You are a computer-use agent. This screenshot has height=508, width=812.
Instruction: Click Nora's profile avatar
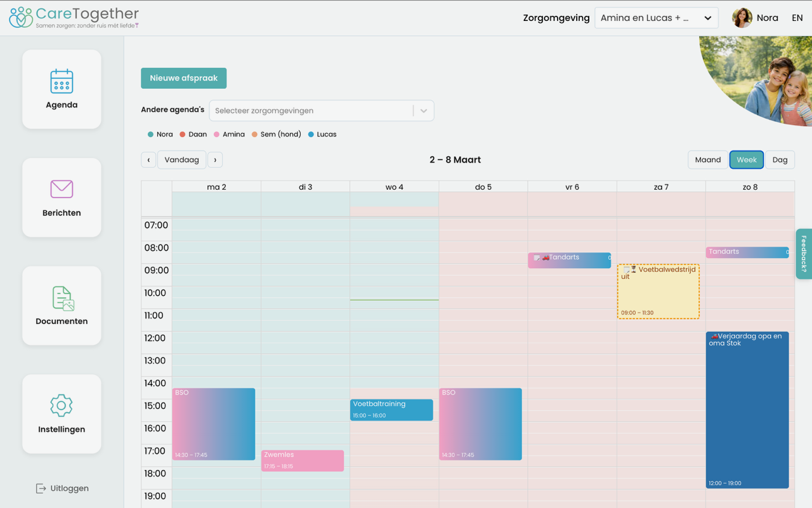pos(742,18)
